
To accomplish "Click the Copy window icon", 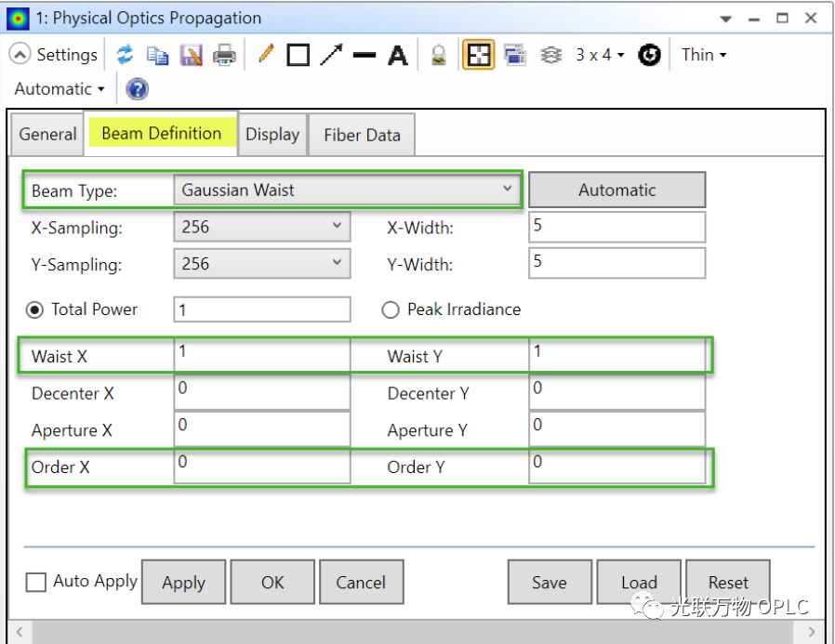I will pyautogui.click(x=158, y=56).
